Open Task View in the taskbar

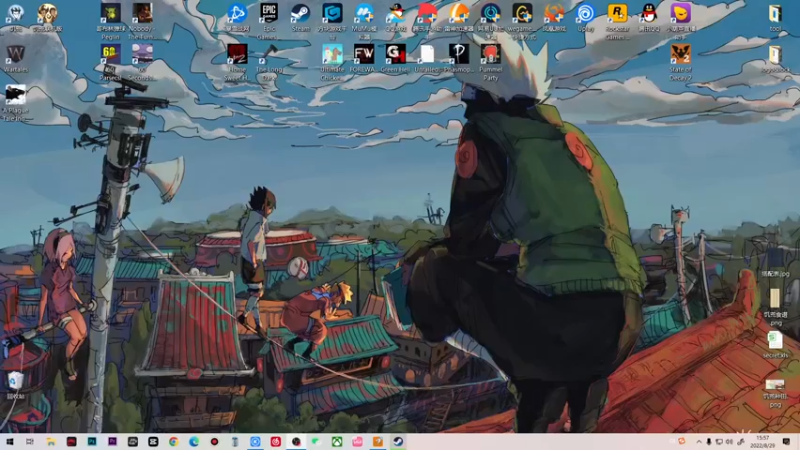click(x=30, y=442)
